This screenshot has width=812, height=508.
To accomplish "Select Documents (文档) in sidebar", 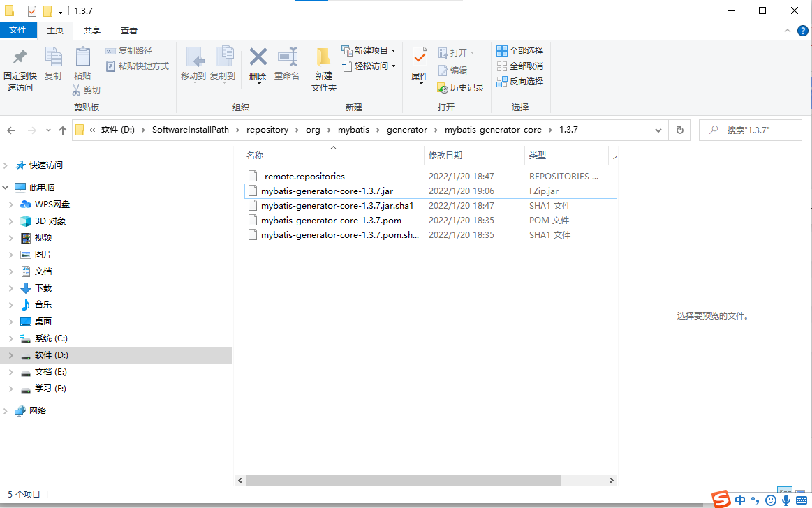I will (43, 271).
